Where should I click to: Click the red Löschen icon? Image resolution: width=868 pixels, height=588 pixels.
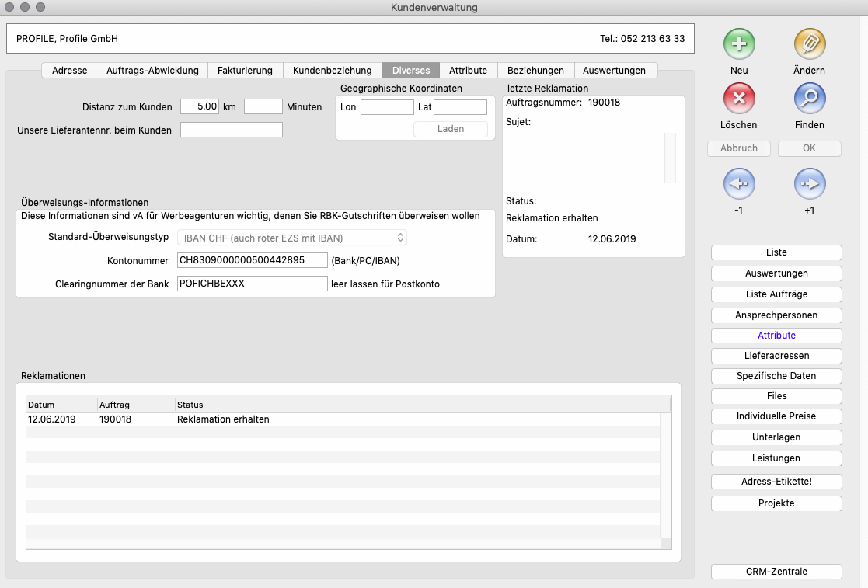[x=739, y=99]
